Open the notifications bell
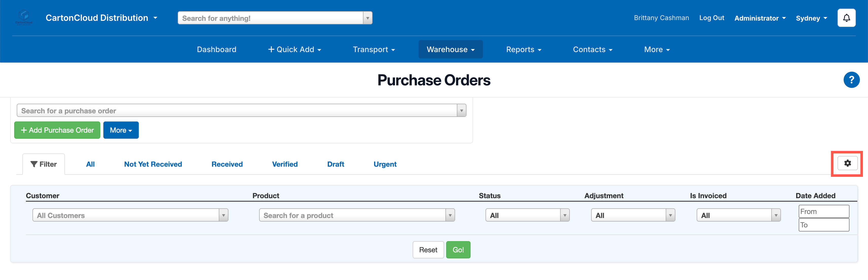 tap(846, 18)
